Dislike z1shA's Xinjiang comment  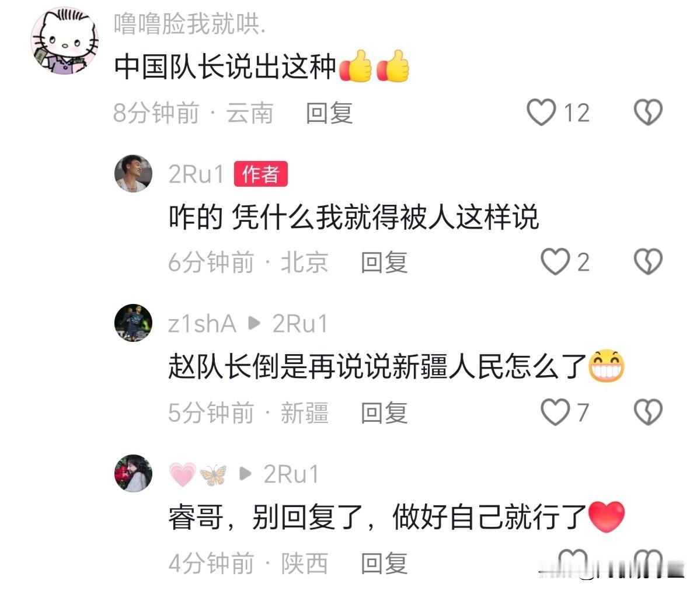coord(648,412)
